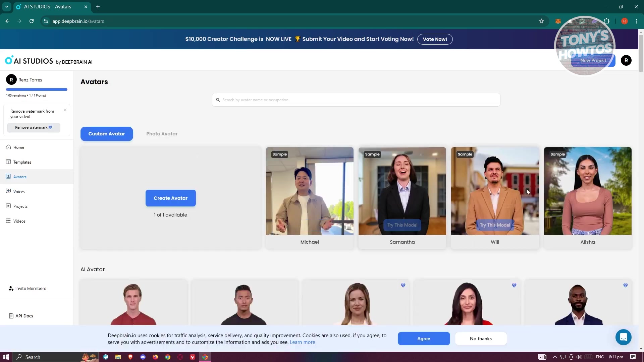644x362 pixels.
Task: Switch to the Custom Avatar tab
Action: [107, 134]
